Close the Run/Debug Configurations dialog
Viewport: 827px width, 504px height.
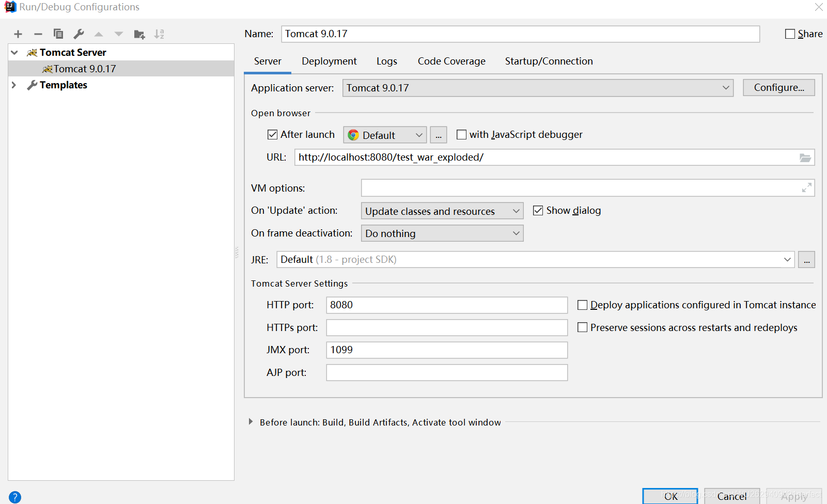[x=819, y=7]
